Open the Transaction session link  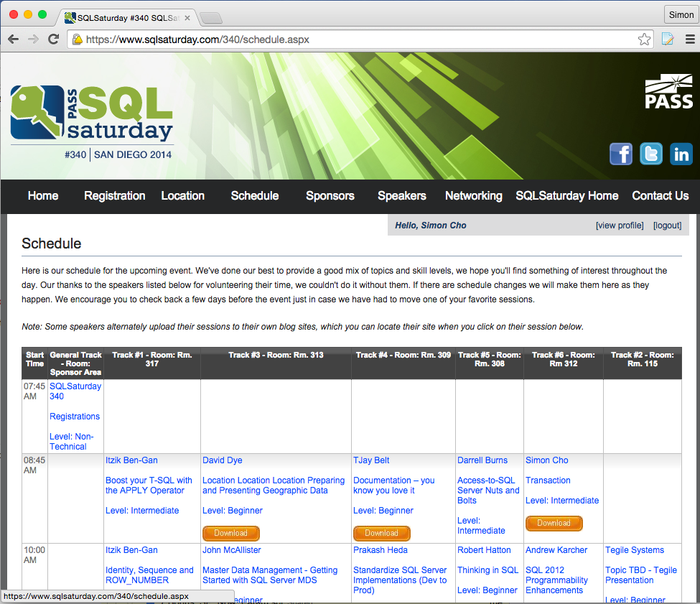click(x=548, y=480)
